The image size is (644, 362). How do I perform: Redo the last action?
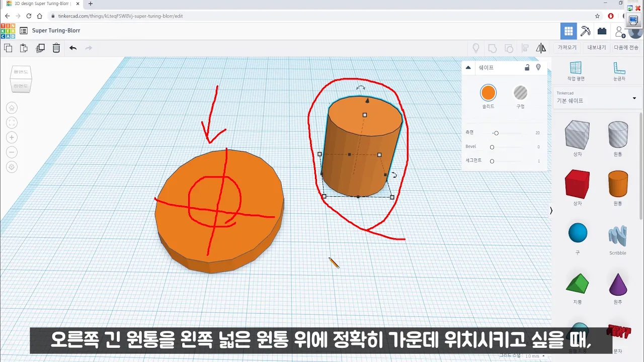click(x=89, y=48)
